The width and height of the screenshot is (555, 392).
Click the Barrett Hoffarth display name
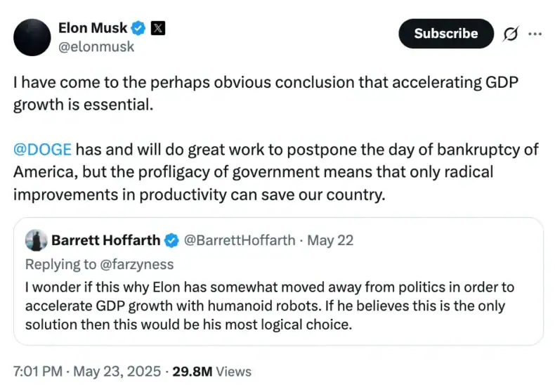point(106,240)
